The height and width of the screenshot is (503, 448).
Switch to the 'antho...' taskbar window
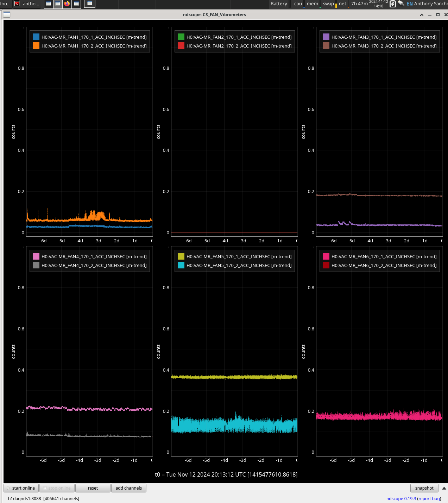(27, 4)
